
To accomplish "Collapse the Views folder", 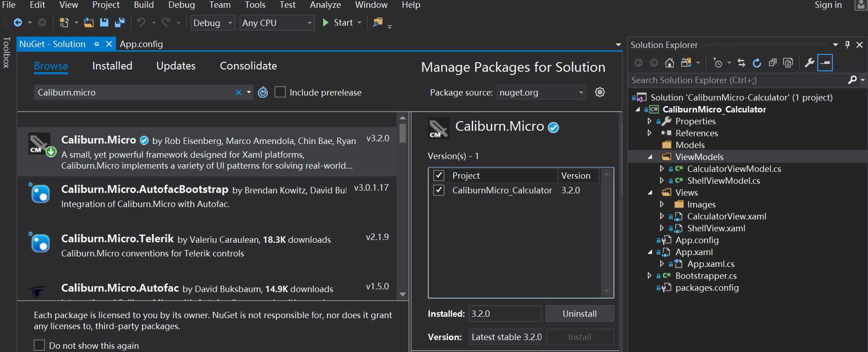I will coord(650,192).
